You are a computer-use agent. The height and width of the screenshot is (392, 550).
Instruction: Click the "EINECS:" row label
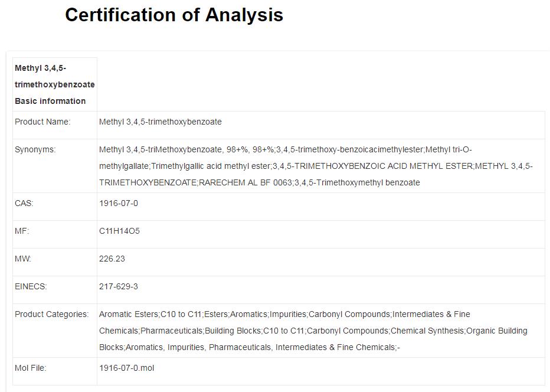(x=31, y=286)
